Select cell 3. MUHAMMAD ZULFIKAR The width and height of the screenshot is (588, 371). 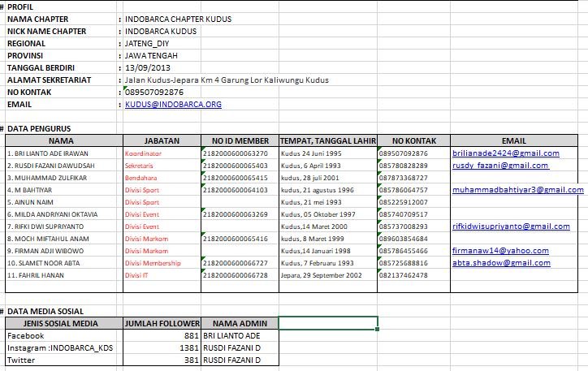(x=64, y=177)
